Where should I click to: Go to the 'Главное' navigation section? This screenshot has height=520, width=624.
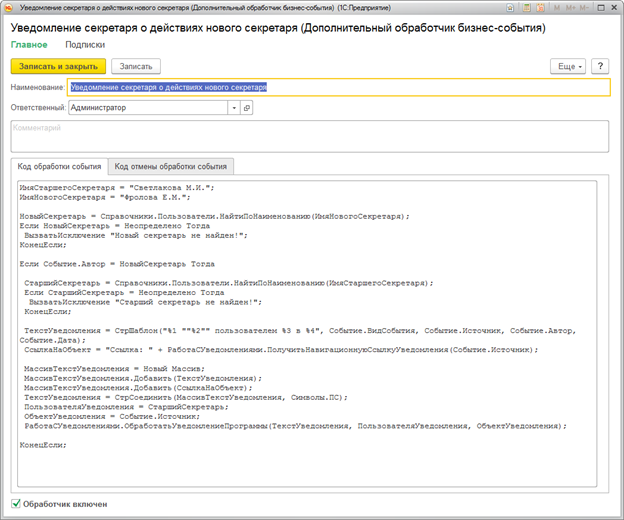pos(28,45)
